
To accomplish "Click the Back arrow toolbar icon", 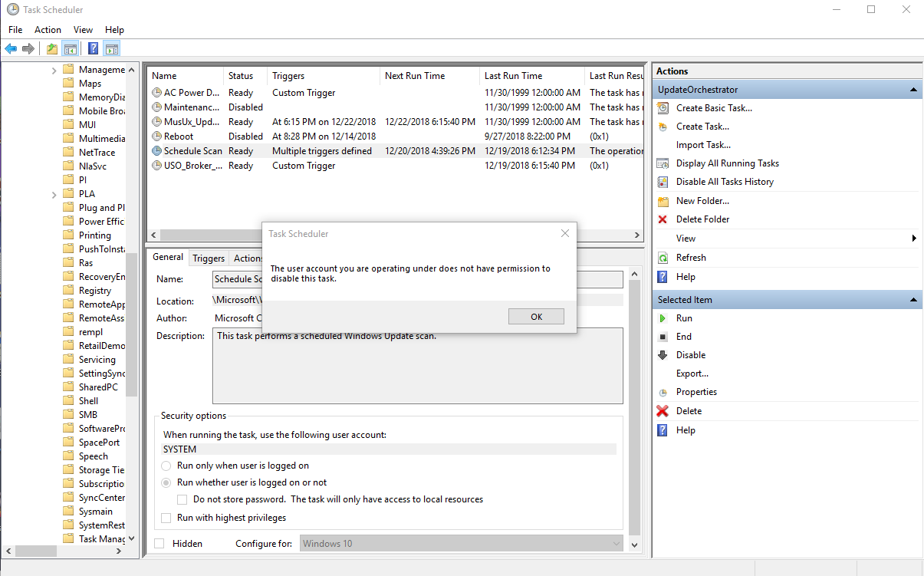I will [11, 49].
